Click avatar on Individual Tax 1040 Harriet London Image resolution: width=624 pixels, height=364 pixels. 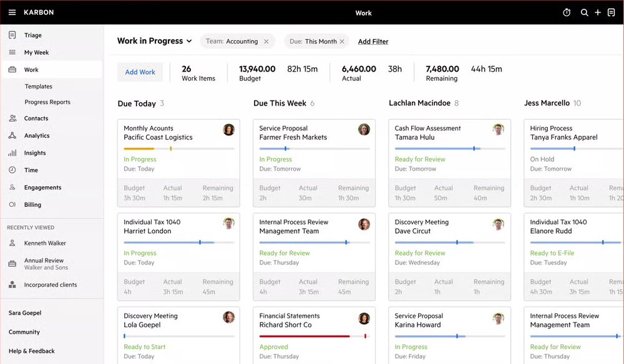click(228, 223)
